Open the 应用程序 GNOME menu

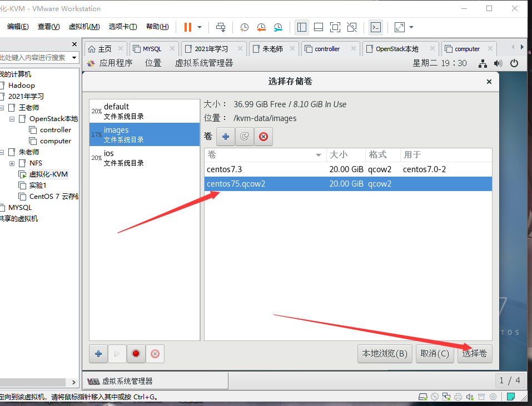click(116, 63)
